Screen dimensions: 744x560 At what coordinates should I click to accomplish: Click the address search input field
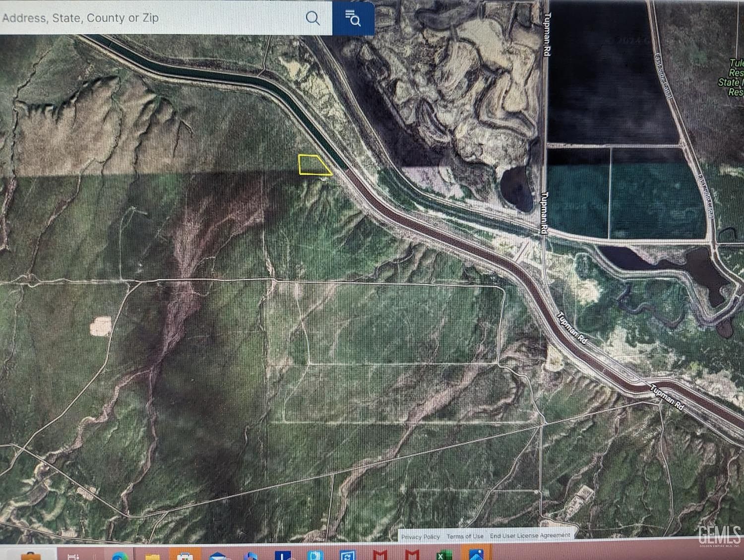point(149,18)
